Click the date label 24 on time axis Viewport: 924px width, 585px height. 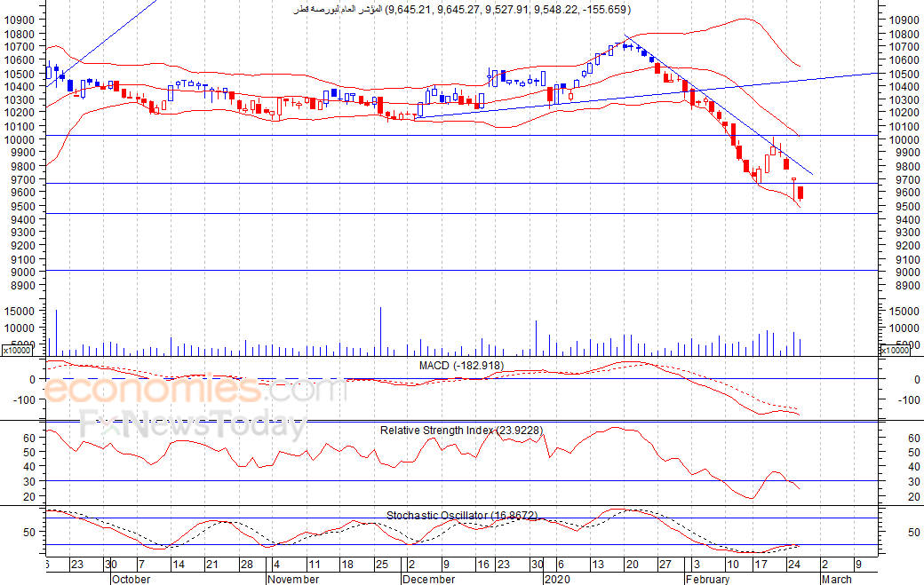point(793,565)
